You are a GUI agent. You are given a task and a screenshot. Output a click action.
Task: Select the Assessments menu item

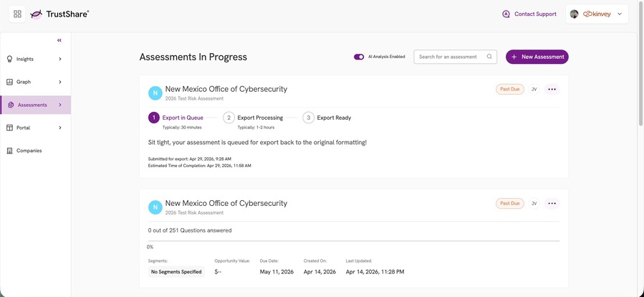tap(35, 105)
